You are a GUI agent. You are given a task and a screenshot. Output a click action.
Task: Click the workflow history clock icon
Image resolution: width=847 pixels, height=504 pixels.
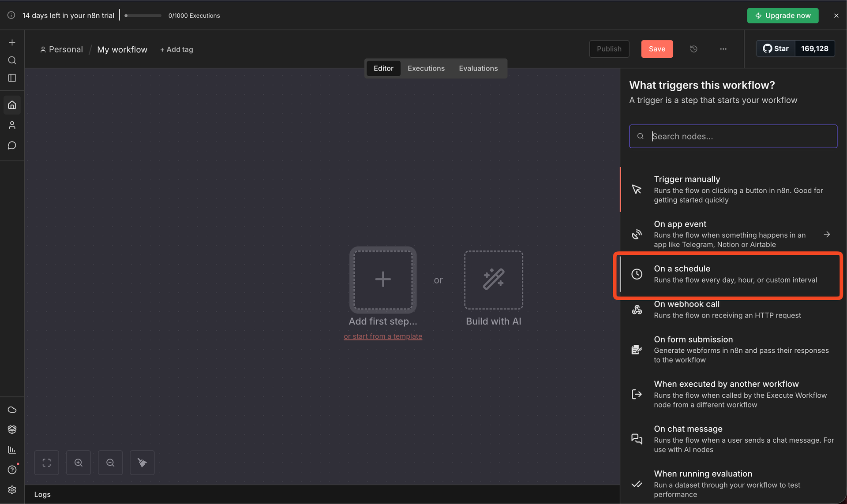pyautogui.click(x=693, y=49)
